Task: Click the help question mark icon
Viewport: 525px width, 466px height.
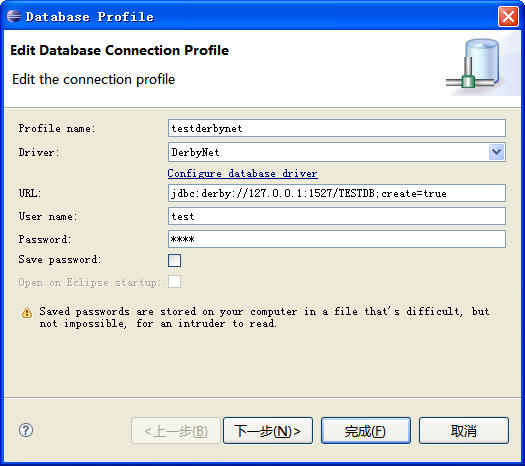Action: coord(26,430)
